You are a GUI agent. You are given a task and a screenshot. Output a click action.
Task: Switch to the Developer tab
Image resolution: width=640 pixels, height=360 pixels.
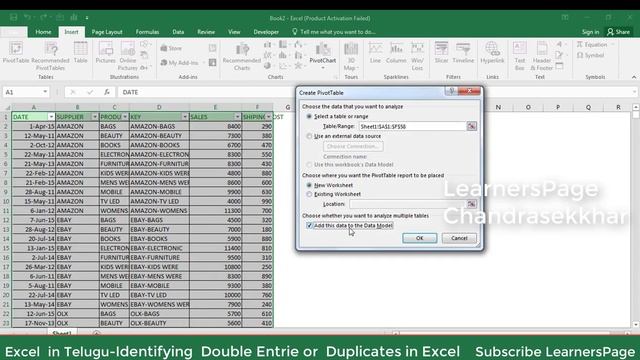tap(266, 32)
